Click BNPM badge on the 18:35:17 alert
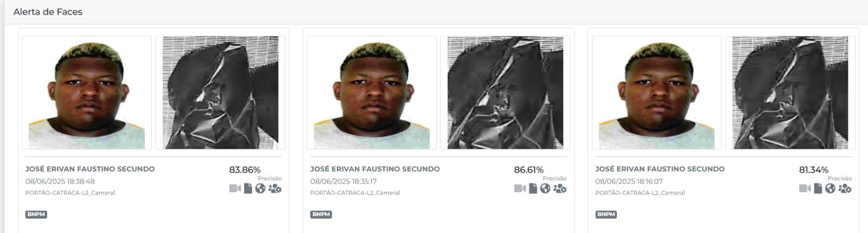This screenshot has height=233, width=868. click(321, 215)
